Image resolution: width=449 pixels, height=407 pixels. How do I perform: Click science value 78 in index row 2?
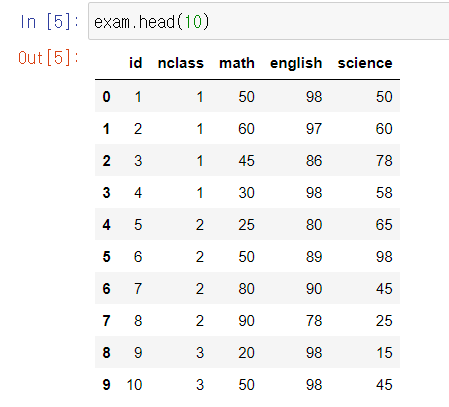pos(384,161)
